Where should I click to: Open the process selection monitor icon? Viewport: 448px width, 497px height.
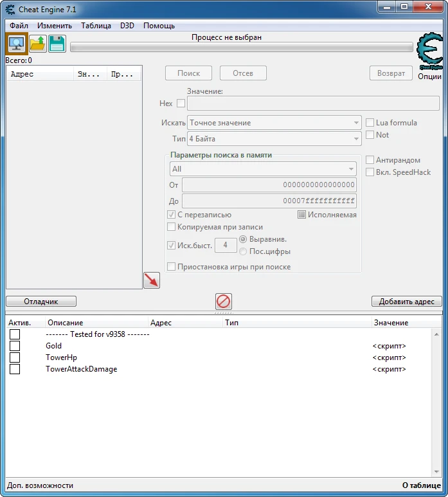(17, 44)
